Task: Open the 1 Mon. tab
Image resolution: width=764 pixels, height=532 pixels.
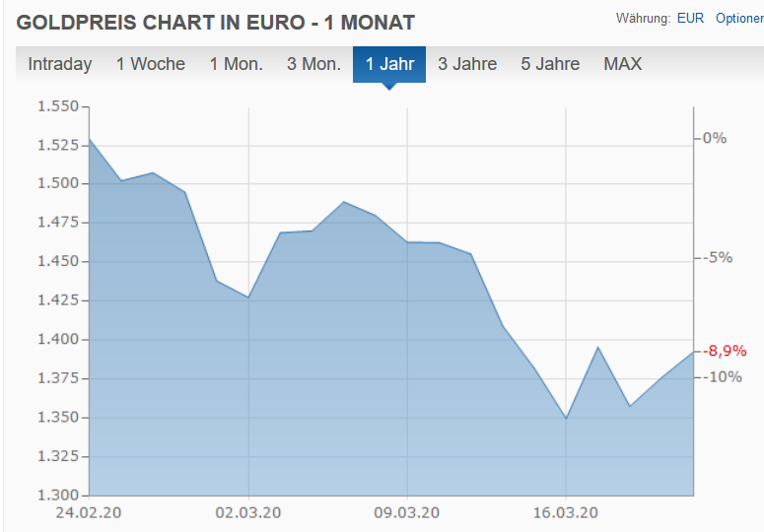Action: point(236,65)
